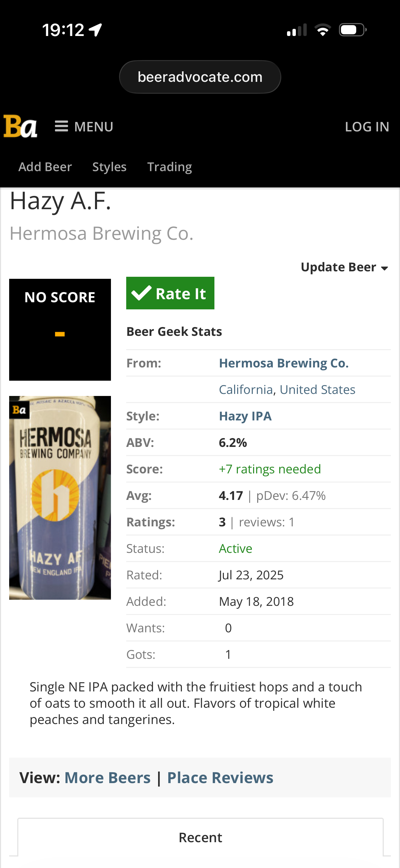Follow the California location link
Image resolution: width=400 pixels, height=868 pixels.
[x=246, y=390]
